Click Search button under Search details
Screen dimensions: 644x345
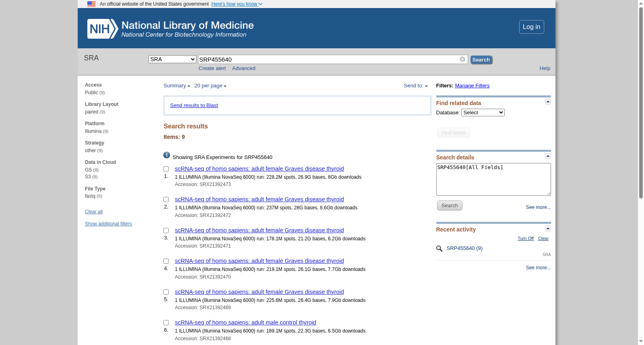(450, 206)
